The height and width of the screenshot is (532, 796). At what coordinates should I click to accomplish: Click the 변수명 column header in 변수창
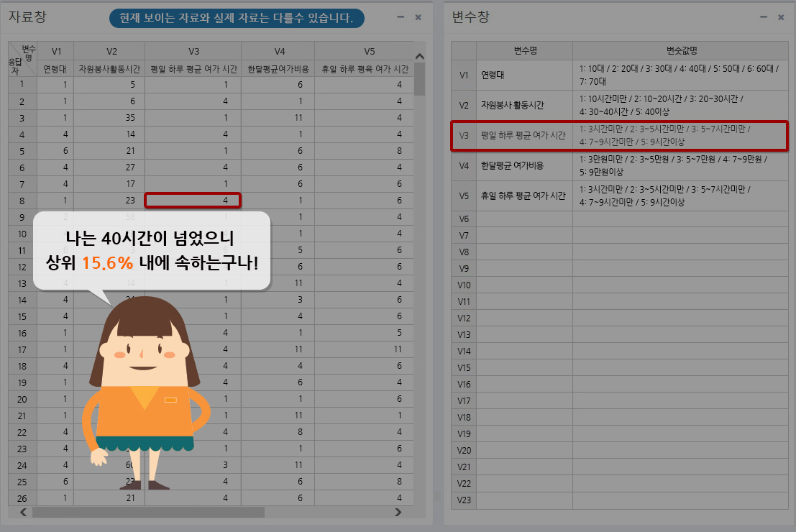tap(525, 51)
